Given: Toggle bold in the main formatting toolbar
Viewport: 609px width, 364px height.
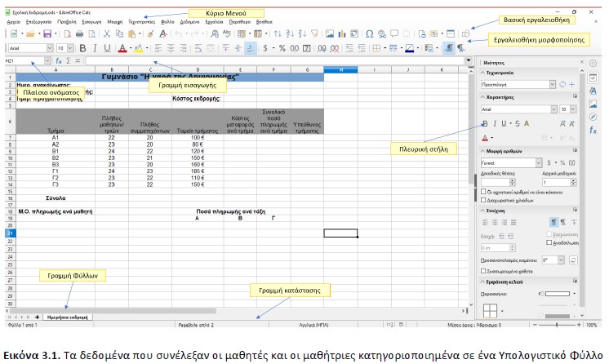Looking at the screenshot, I should pos(82,48).
